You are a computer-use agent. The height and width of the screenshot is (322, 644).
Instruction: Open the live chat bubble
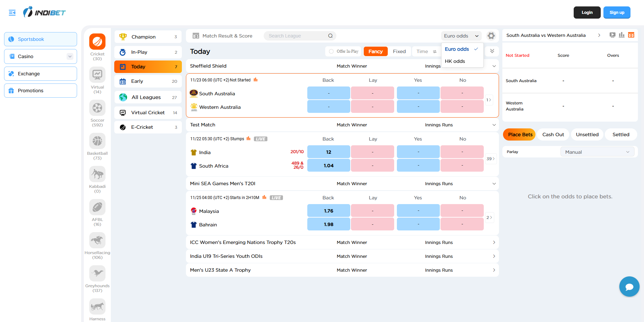tap(629, 287)
